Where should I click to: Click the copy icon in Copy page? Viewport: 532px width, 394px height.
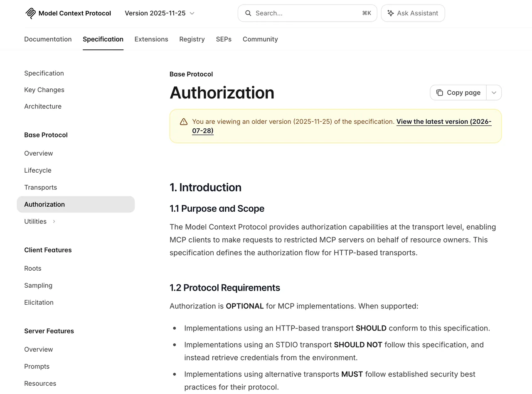coord(439,93)
